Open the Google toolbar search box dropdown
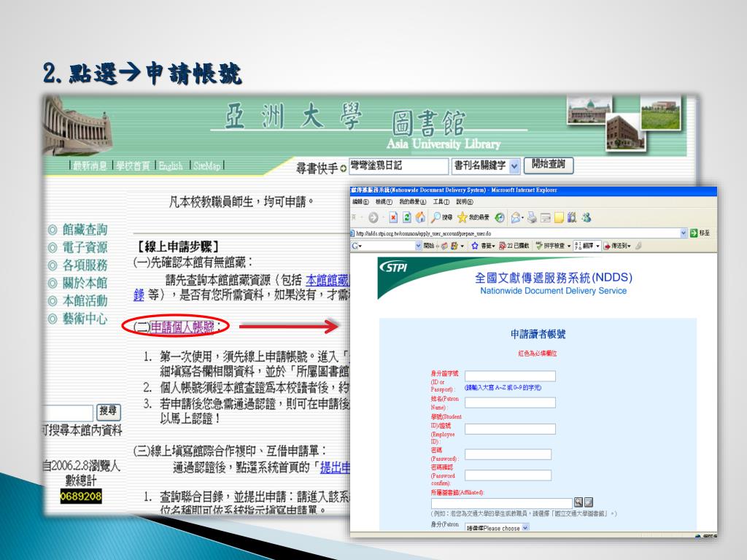This screenshot has width=747, height=560. click(x=418, y=246)
